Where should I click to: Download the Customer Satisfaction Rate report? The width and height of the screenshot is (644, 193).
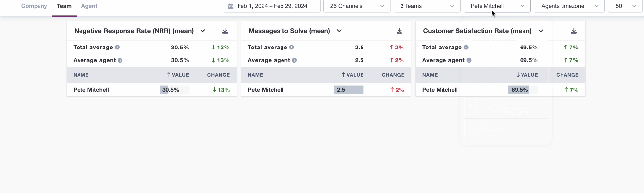point(574,31)
